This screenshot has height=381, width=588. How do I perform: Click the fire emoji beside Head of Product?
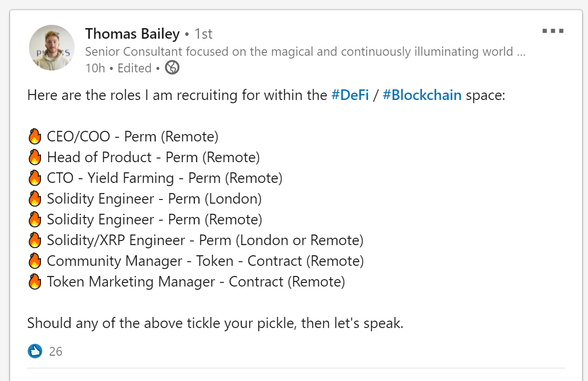point(35,158)
